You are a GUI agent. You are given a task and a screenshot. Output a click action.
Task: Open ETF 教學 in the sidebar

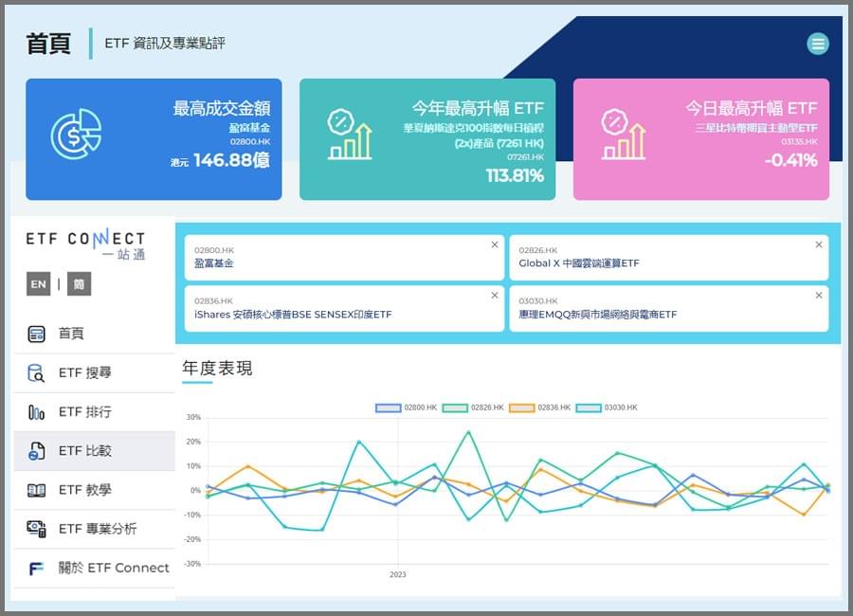[x=94, y=490]
